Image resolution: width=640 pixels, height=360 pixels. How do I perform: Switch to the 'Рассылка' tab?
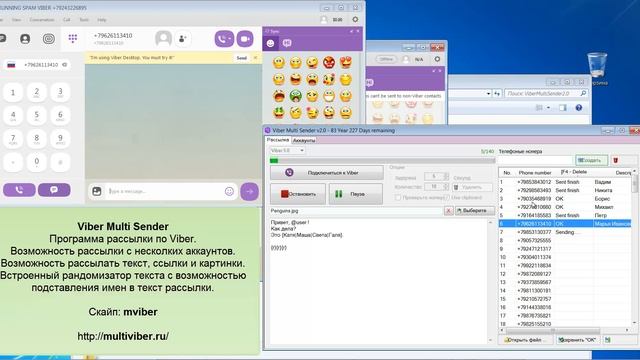point(278,140)
